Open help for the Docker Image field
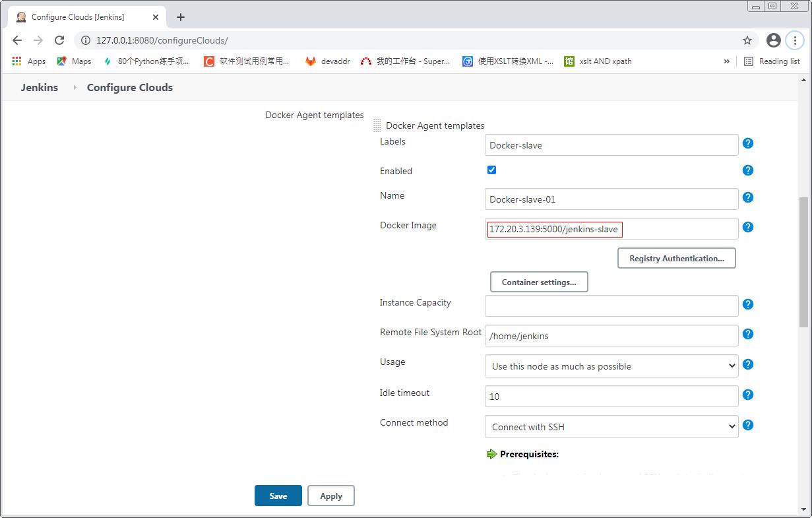The width and height of the screenshot is (812, 518). point(748,227)
